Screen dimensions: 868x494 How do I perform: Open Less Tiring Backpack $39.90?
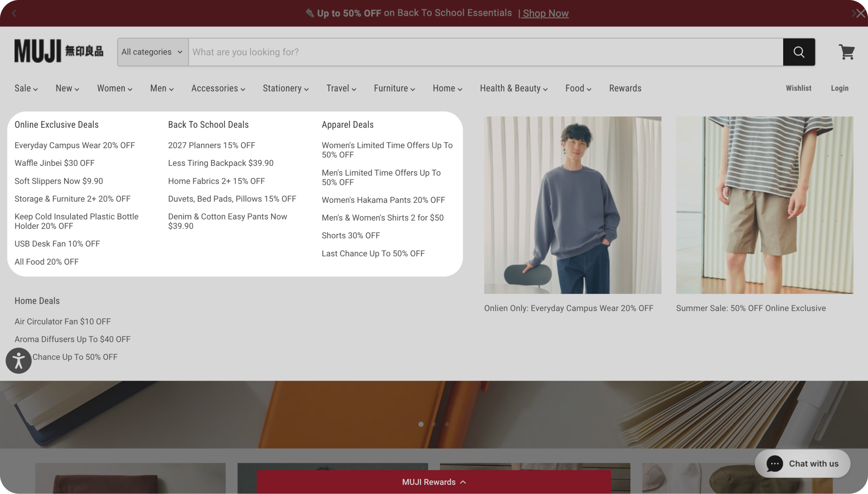coord(221,163)
